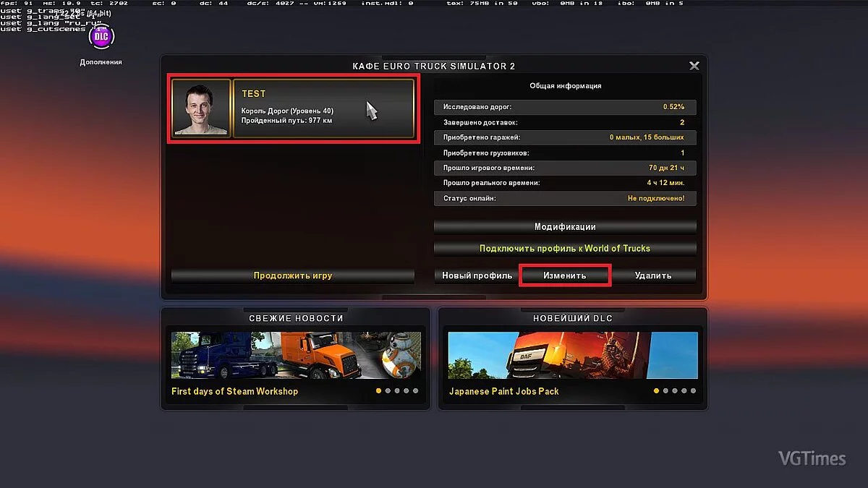Click the Исследовано дорог 0.52% progress row
This screenshot has width=868, height=488.
click(564, 106)
